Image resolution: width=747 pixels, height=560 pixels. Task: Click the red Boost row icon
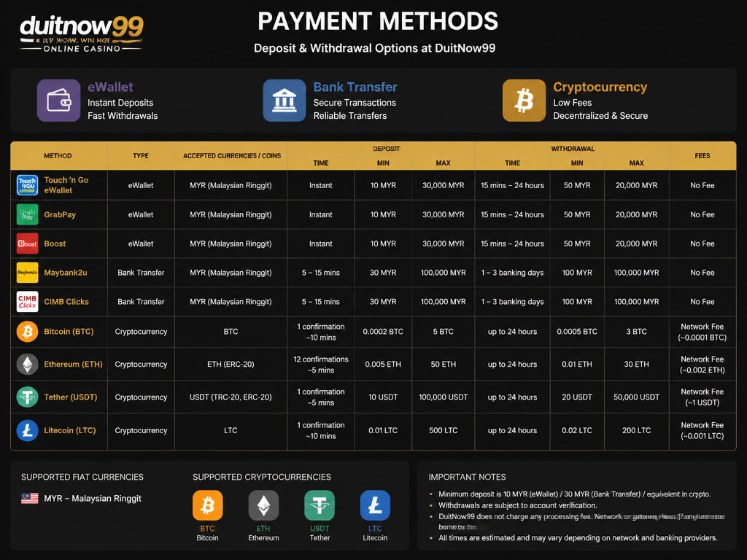[x=27, y=244]
